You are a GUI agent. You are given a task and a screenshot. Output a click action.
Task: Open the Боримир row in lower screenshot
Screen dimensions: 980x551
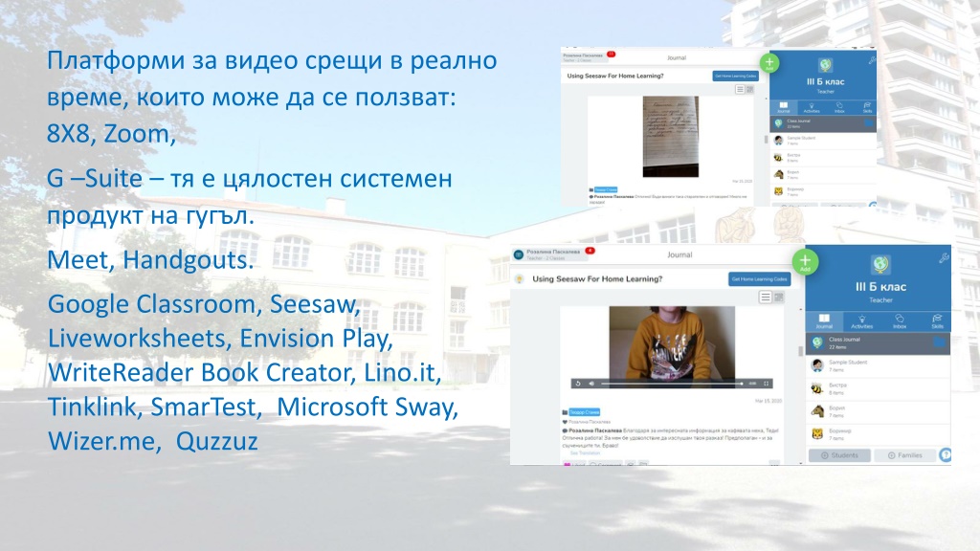(x=879, y=434)
